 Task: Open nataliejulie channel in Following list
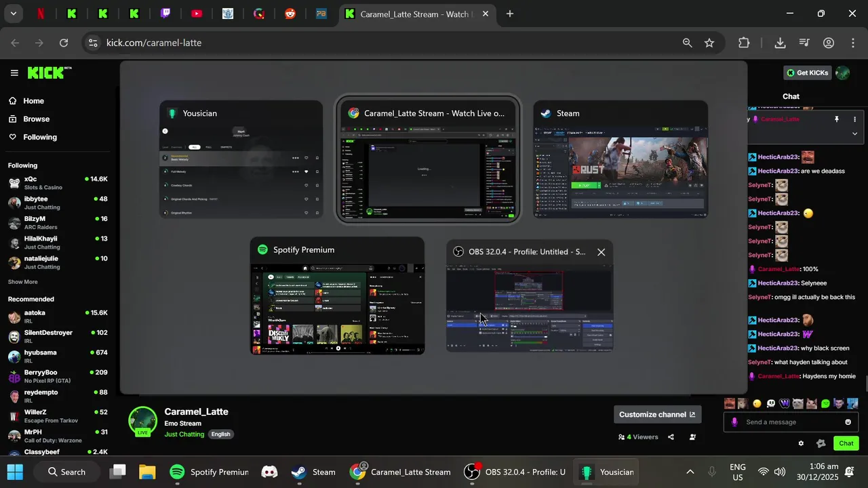[58, 262]
